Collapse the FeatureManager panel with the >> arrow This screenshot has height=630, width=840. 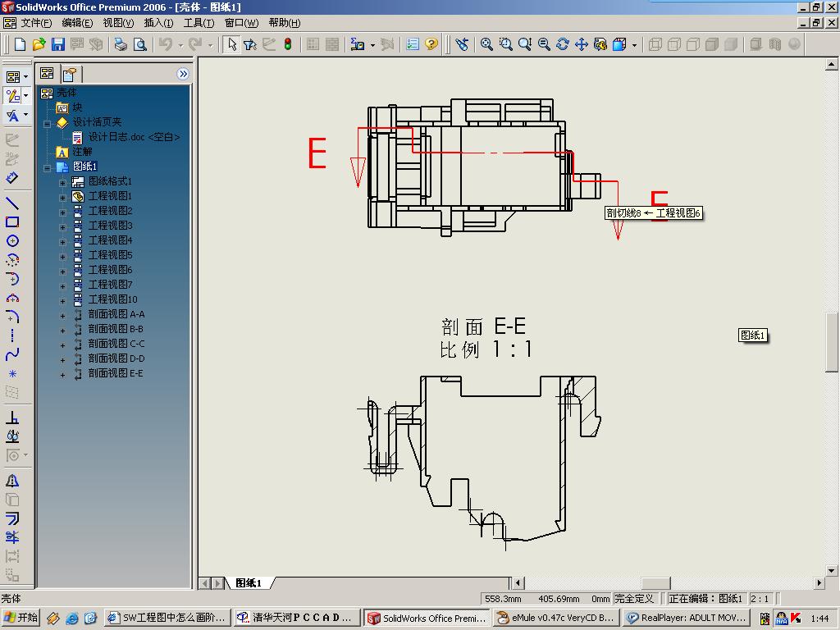[183, 74]
